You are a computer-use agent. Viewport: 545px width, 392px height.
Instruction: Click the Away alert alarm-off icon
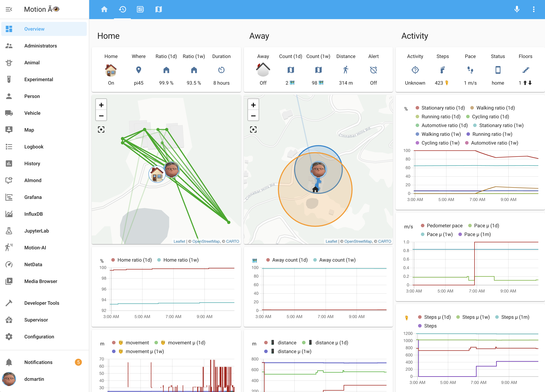coord(373,70)
